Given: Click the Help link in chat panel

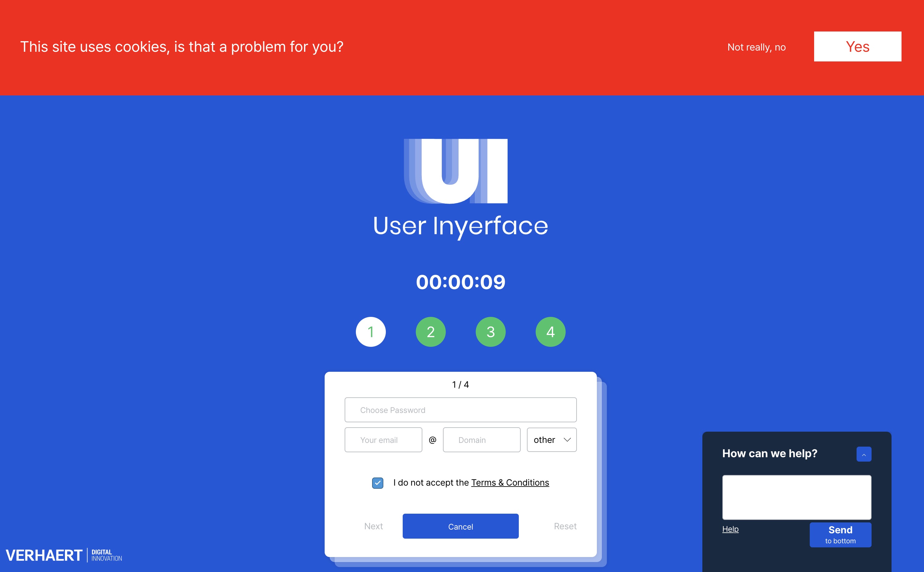Looking at the screenshot, I should click(x=730, y=529).
